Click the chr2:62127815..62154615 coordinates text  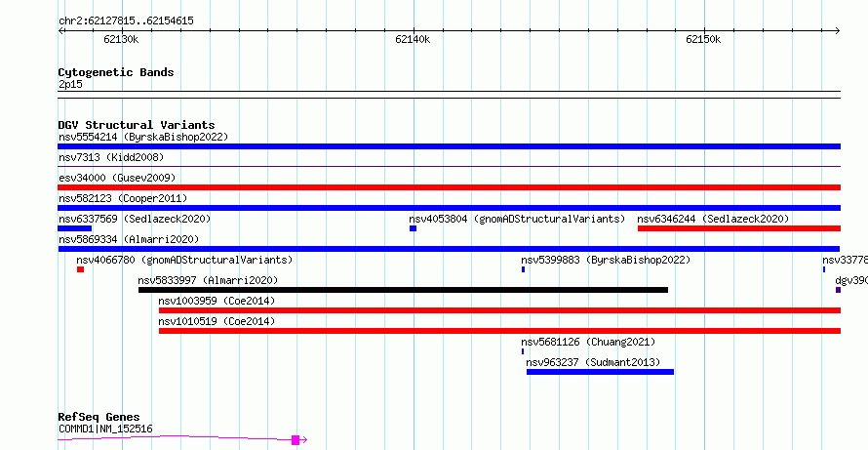126,21
